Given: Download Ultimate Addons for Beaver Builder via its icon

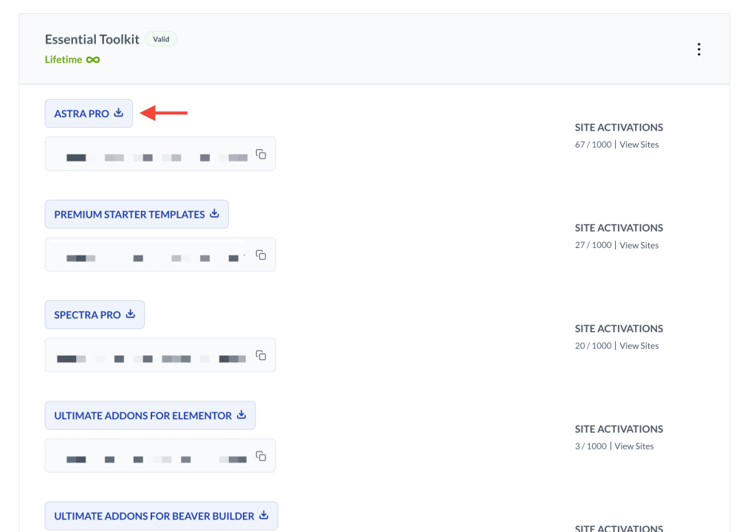Looking at the screenshot, I should point(264,515).
